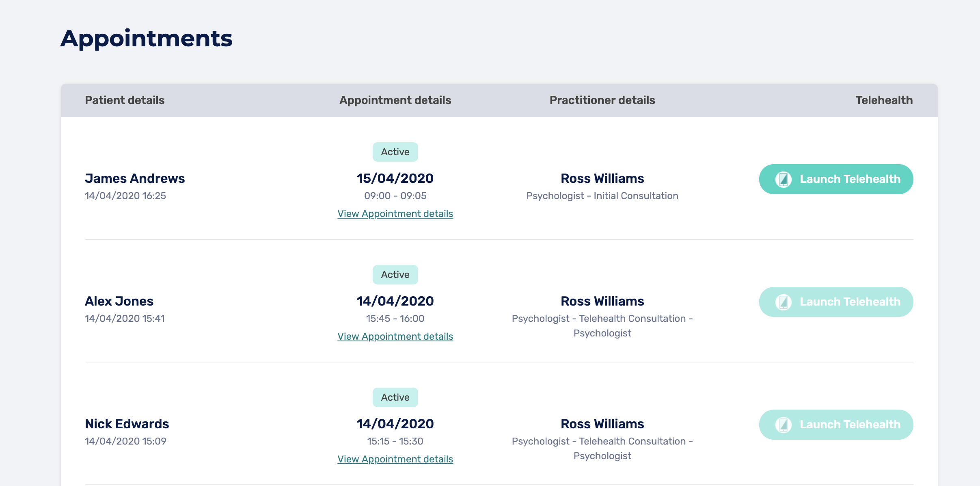The width and height of the screenshot is (980, 486).
Task: Click the Appointments page heading
Action: pos(146,39)
